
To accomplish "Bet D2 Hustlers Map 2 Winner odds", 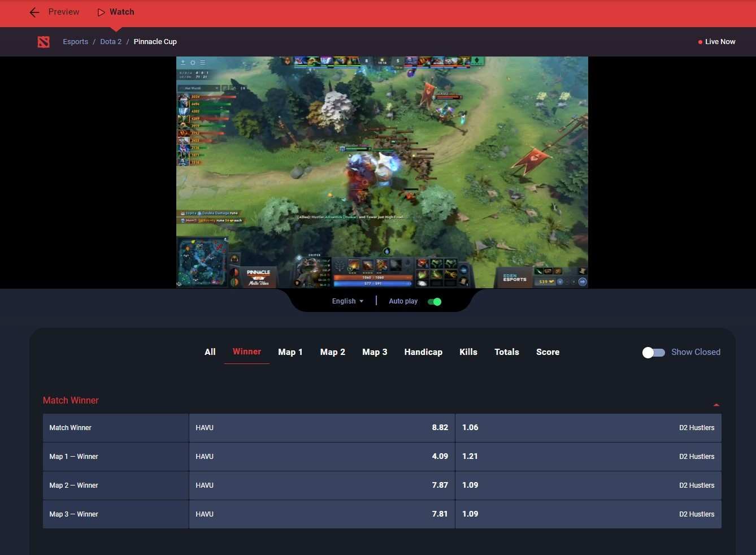I will click(x=588, y=485).
